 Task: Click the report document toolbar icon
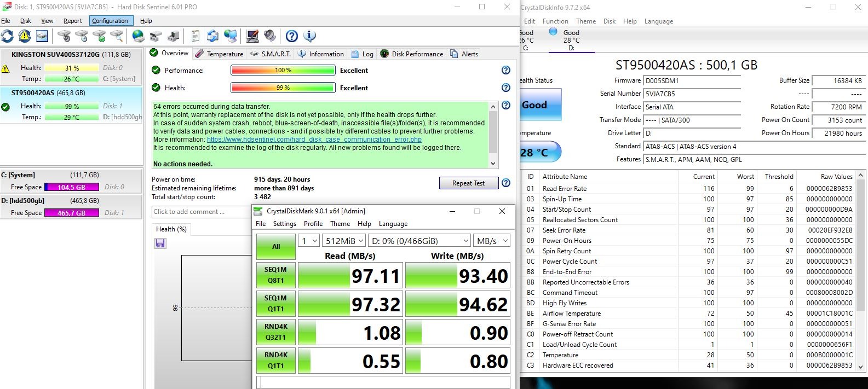[196, 36]
